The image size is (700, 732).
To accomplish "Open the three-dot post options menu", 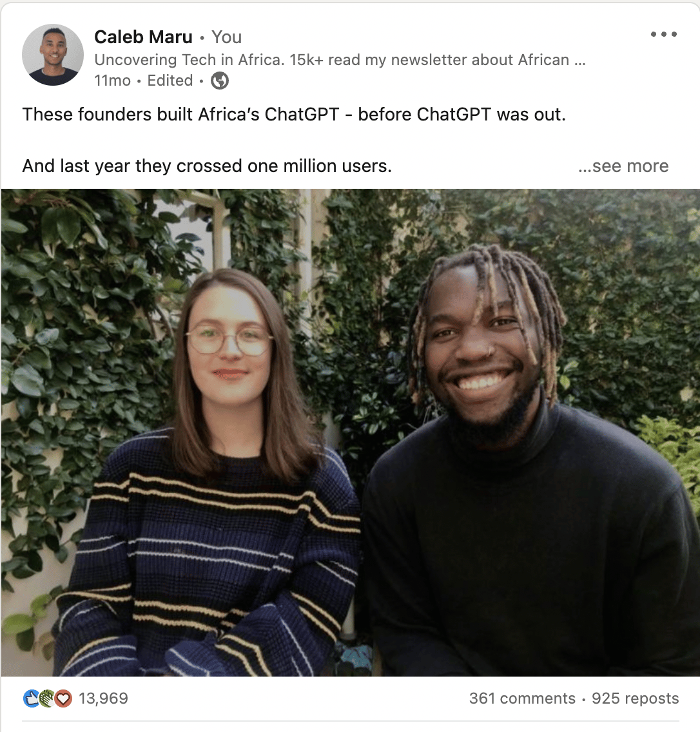I will 663,34.
